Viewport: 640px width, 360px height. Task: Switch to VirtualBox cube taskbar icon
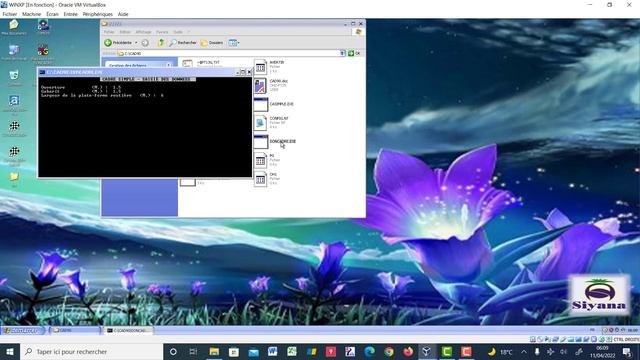427,351
